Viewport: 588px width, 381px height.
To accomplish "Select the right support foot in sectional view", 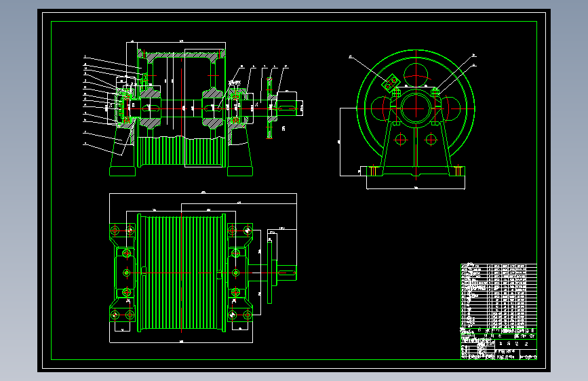I will coord(240,172).
